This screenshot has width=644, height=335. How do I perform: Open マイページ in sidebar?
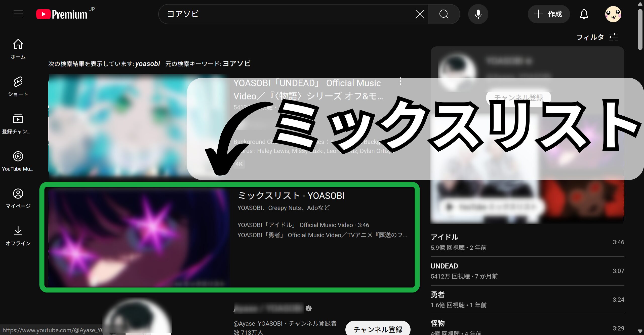pos(18,198)
